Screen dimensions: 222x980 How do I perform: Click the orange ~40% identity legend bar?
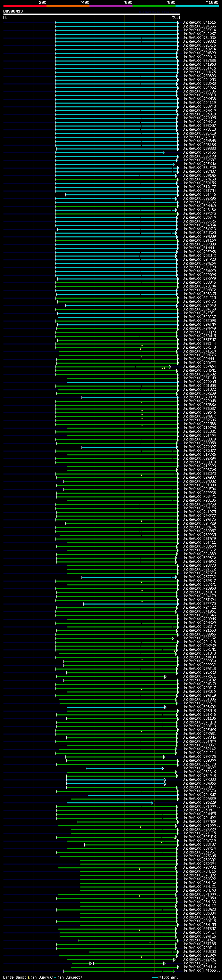point(68,6)
